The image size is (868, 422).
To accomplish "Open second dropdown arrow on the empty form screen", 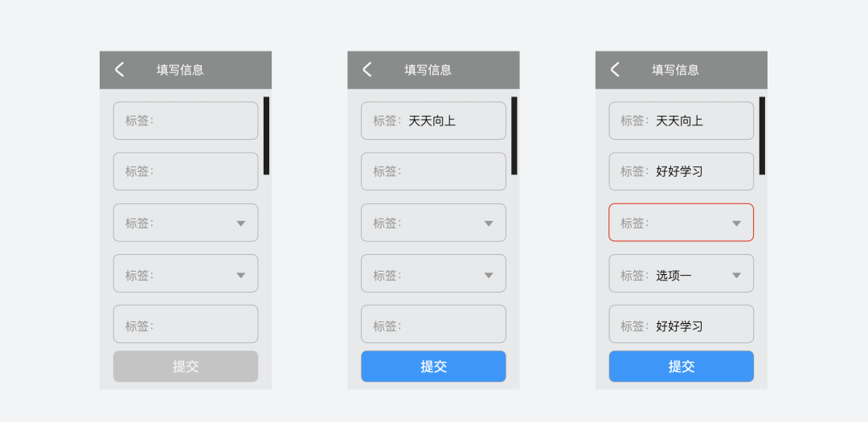I will click(x=241, y=275).
